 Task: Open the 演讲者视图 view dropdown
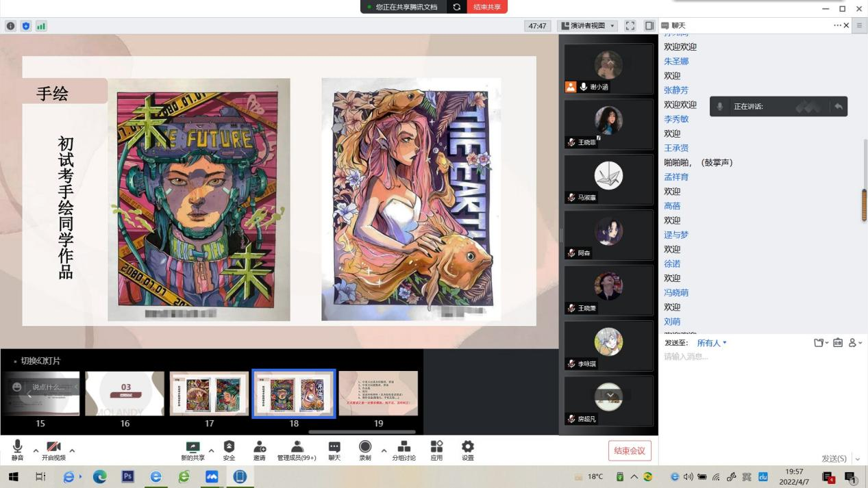tap(588, 26)
